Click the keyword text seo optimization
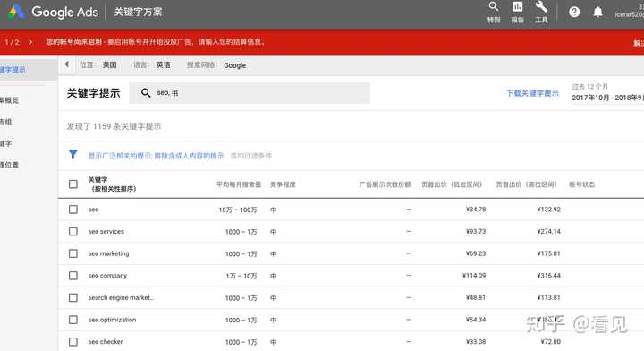Image resolution: width=644 pixels, height=351 pixels. click(x=112, y=320)
